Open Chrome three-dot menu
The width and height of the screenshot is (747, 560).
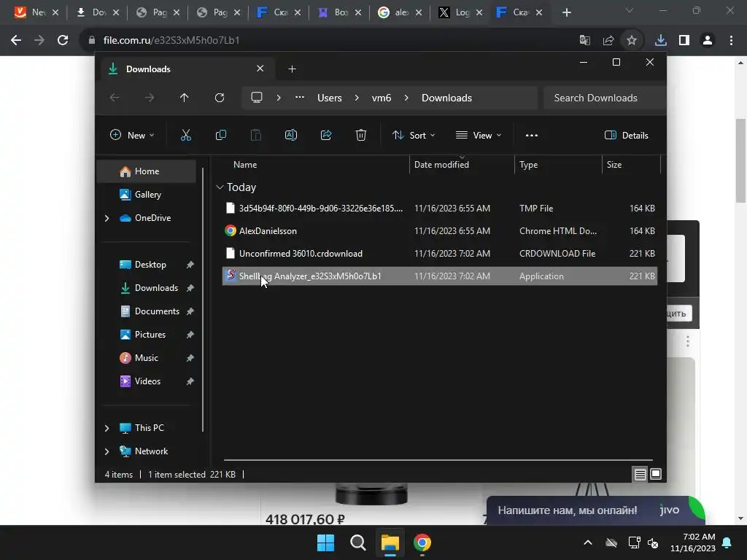pos(731,40)
